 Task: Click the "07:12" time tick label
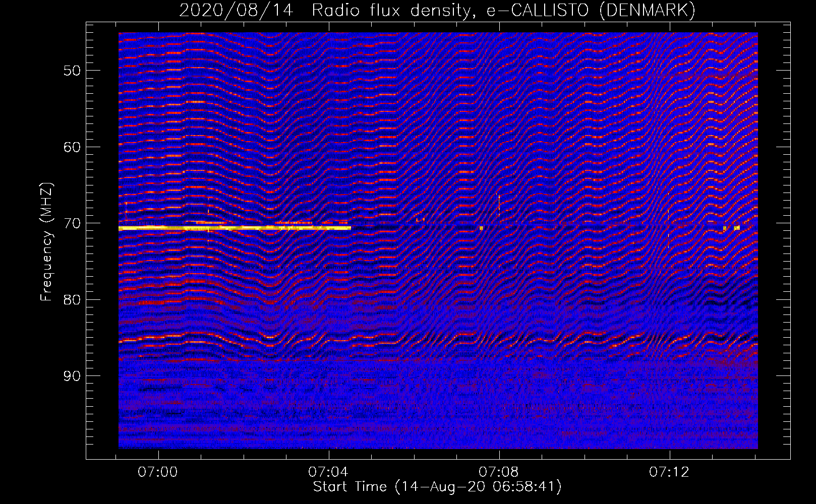pyautogui.click(x=669, y=472)
